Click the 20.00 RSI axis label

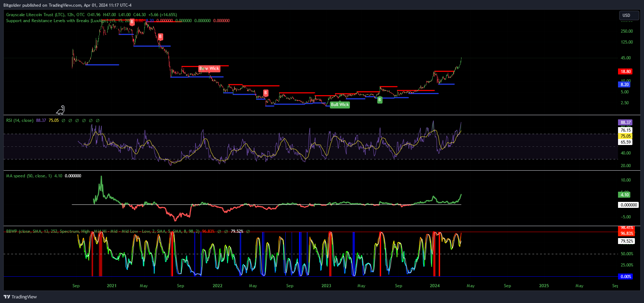[625, 166]
